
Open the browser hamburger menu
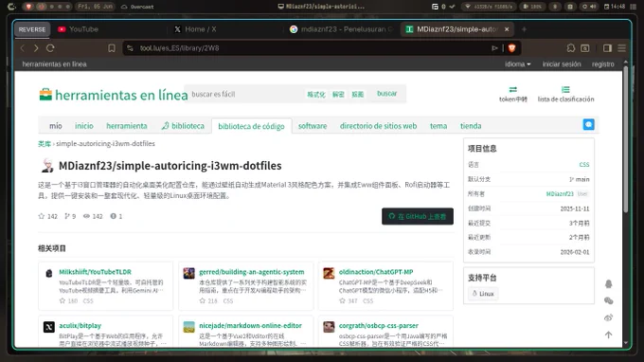[622, 48]
